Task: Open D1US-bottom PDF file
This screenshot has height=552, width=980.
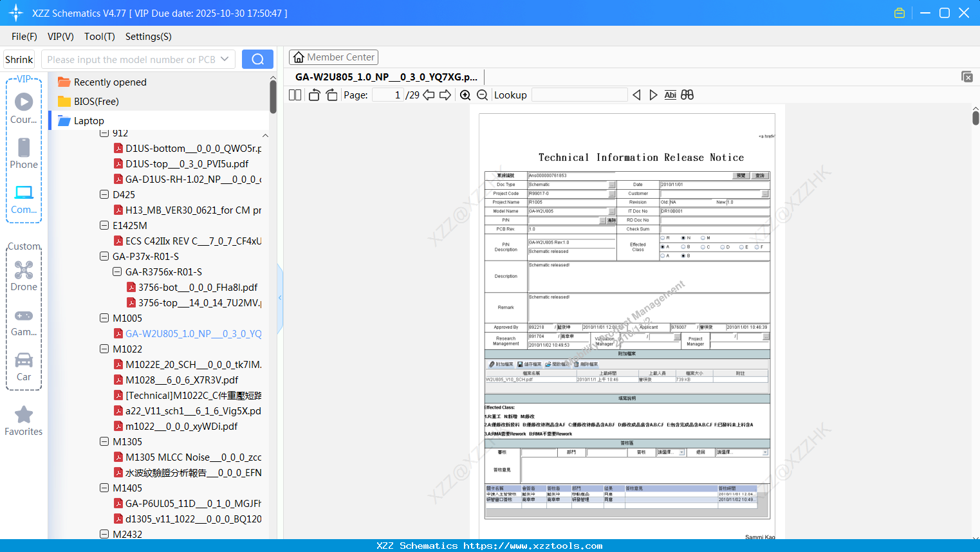Action: (188, 149)
